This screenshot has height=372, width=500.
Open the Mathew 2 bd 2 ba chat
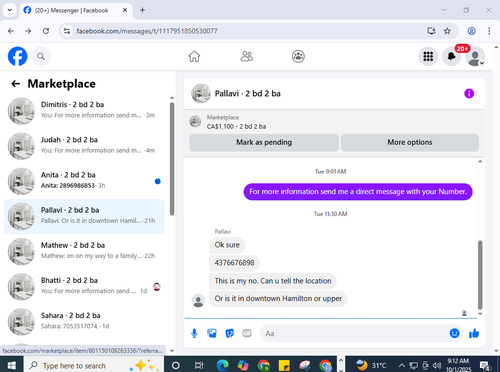point(84,251)
